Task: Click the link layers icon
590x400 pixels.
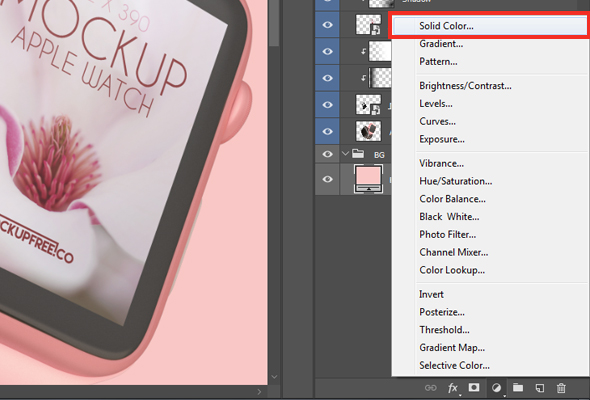Action: point(430,388)
